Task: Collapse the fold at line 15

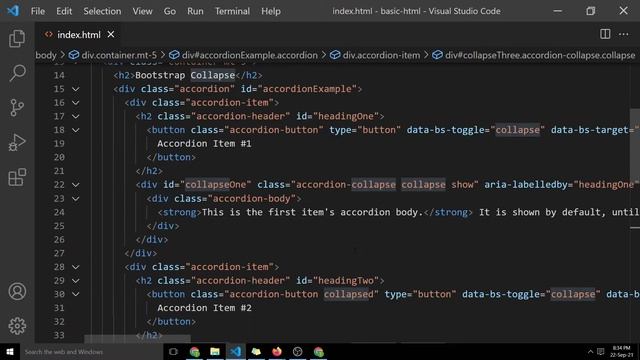Action: (x=76, y=89)
